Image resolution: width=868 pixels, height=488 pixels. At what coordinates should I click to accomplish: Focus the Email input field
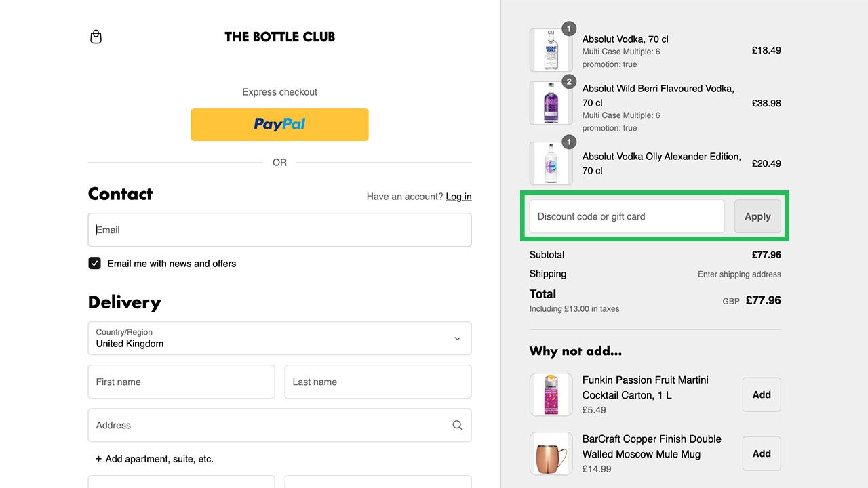pyautogui.click(x=279, y=230)
